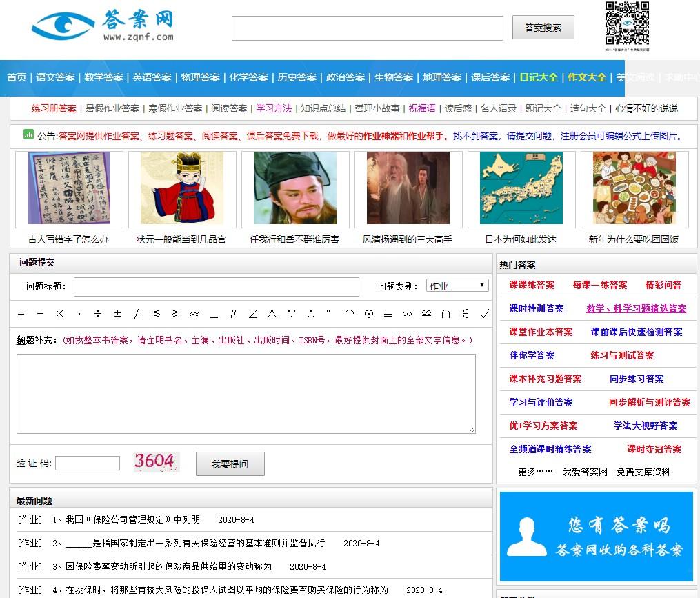Open the 课课练答案 link
The width and height of the screenshot is (700, 598).
coord(532,285)
